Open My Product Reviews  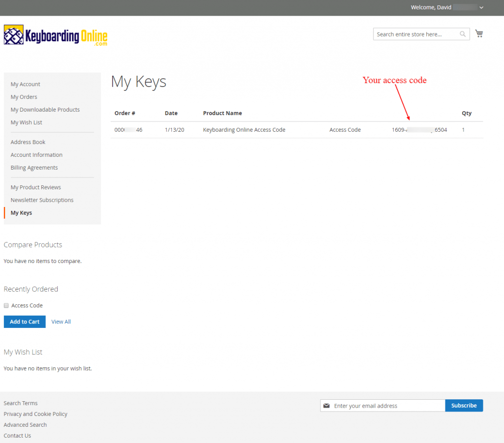tap(35, 187)
